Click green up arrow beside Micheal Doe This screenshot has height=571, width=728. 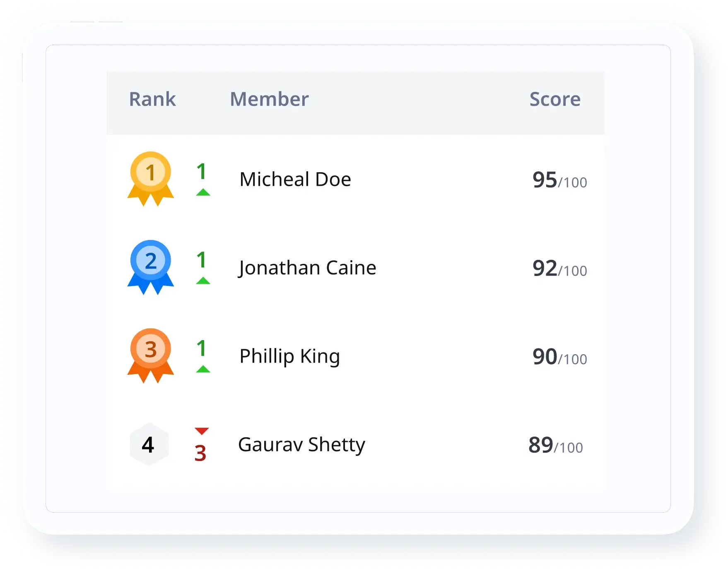(x=203, y=192)
